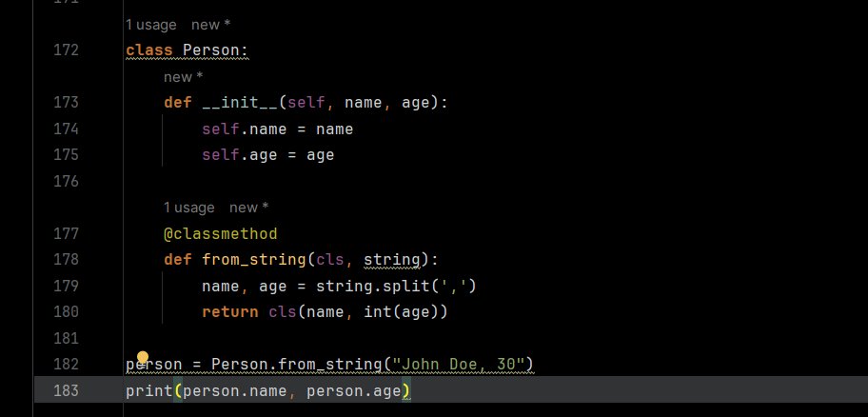
Task: Open the "1 usage" hint above class Person
Action: pos(150,25)
